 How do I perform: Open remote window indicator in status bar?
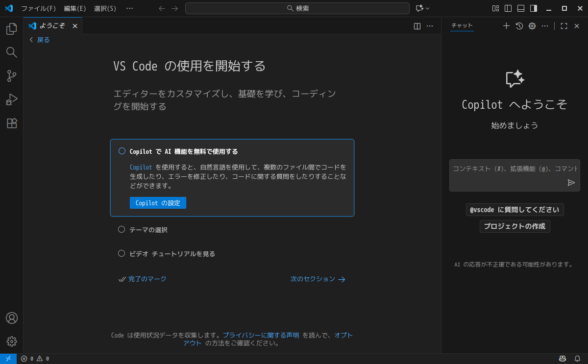pyautogui.click(x=8, y=359)
